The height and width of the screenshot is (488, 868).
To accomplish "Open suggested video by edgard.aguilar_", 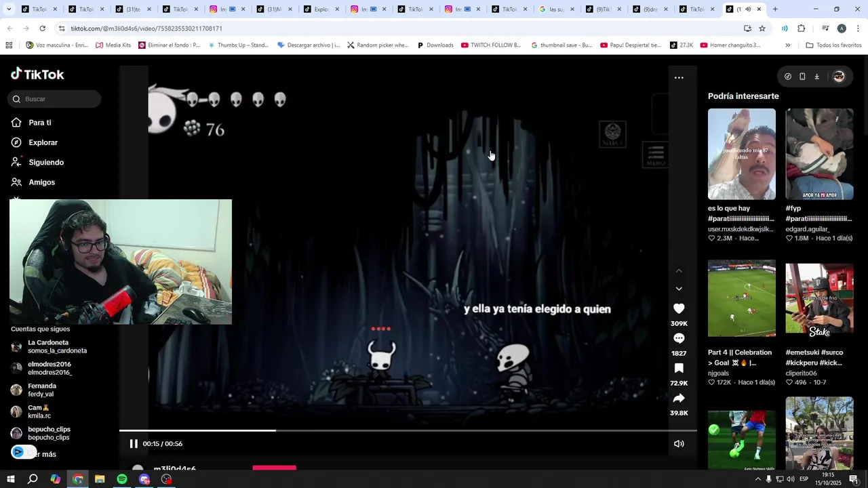I will (819, 154).
